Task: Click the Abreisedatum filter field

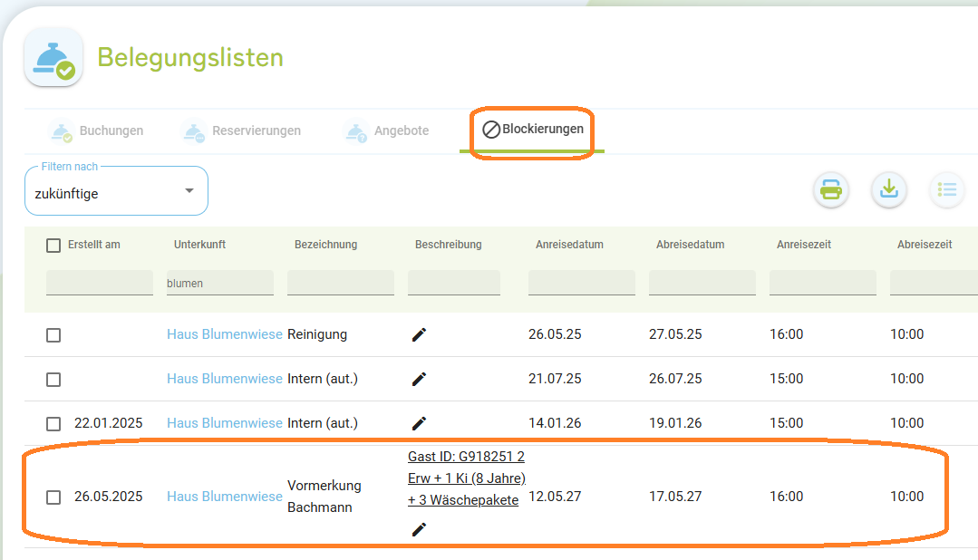Action: pos(702,283)
